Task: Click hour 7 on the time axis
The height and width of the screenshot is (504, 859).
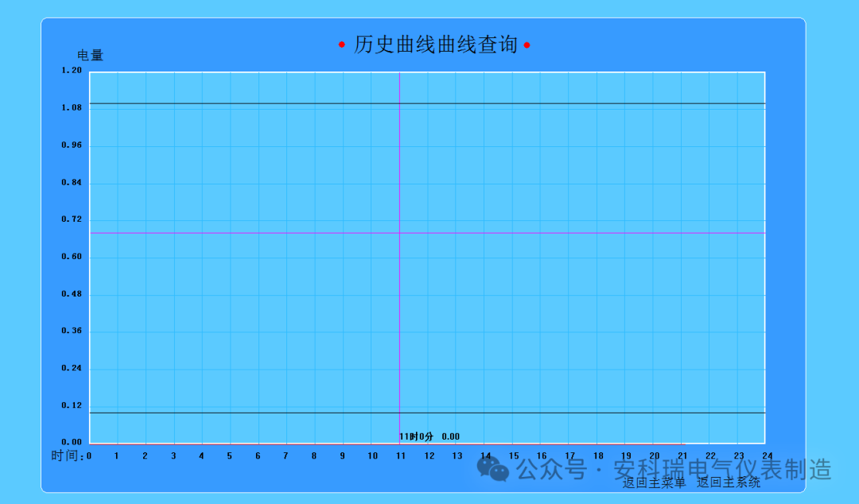Action: 286,456
